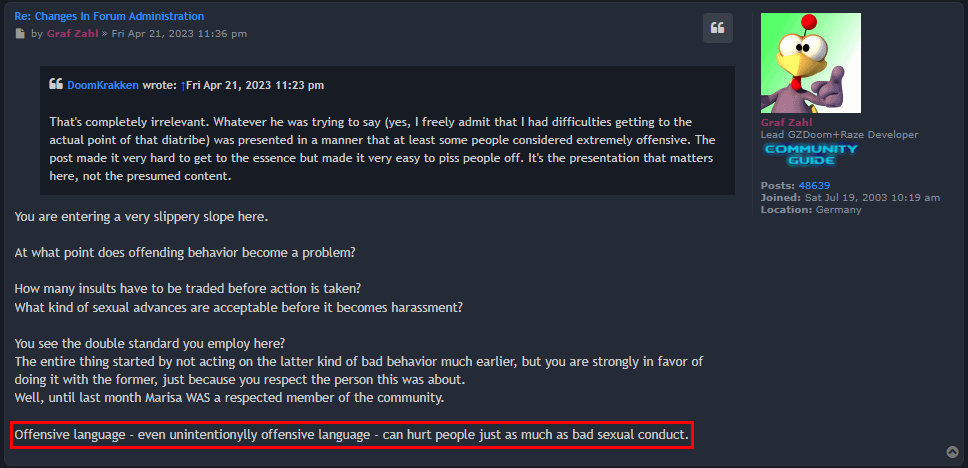Click the quotation mark icon beside DoomKrakken
Image resolution: width=968 pixels, height=468 pixels.
tap(56, 84)
